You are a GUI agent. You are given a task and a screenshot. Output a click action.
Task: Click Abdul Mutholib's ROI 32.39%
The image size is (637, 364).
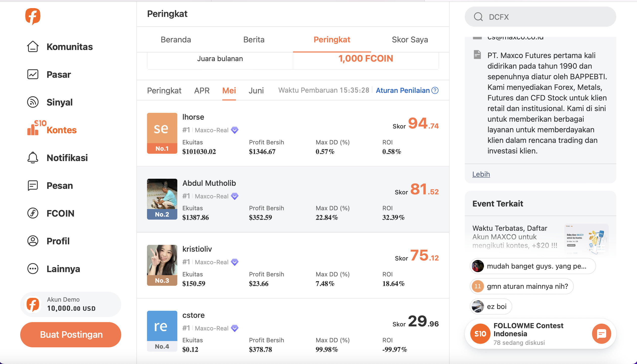pyautogui.click(x=393, y=218)
